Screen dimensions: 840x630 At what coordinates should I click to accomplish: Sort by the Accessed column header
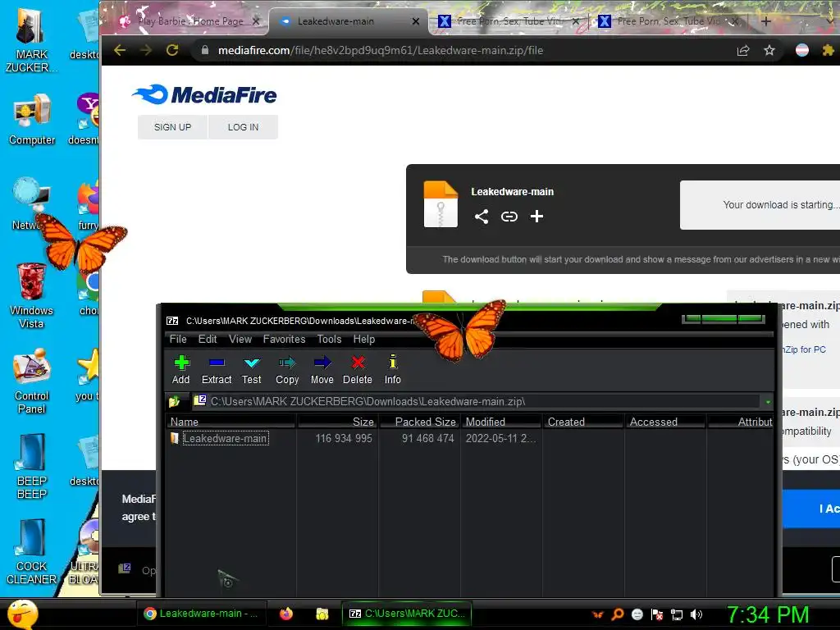(x=665, y=422)
